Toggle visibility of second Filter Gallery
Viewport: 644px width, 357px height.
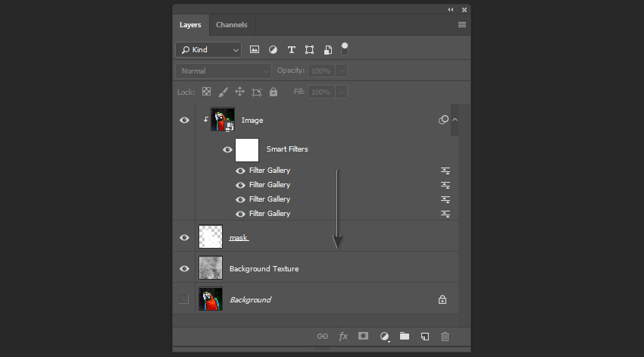(x=240, y=185)
